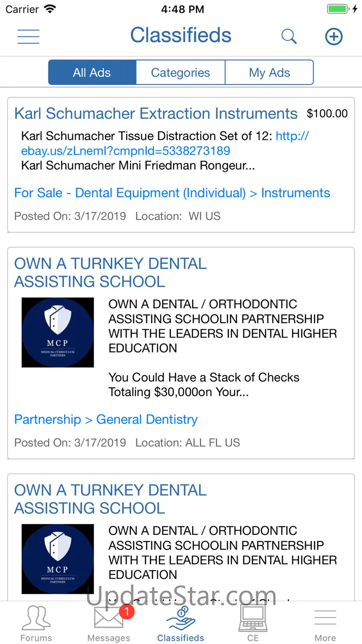Screen dimensions: 362x644
Task: Select Partnership > General Dentistry category link
Action: (x=106, y=420)
